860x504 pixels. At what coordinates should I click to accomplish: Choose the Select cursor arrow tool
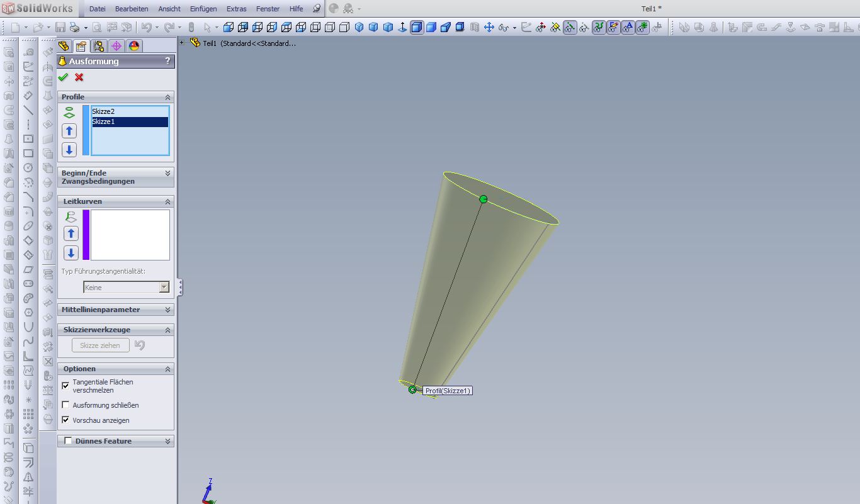tap(207, 28)
